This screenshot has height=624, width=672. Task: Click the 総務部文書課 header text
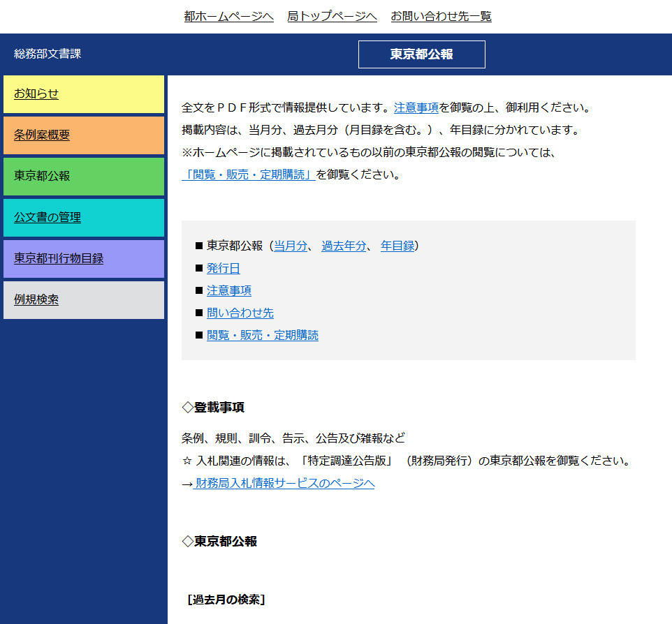tap(48, 54)
